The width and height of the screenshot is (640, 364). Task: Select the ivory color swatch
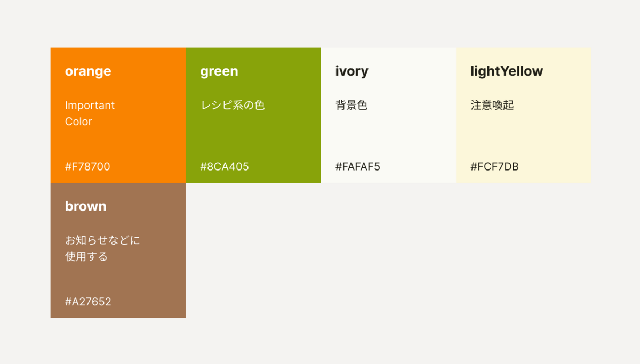[x=388, y=115]
